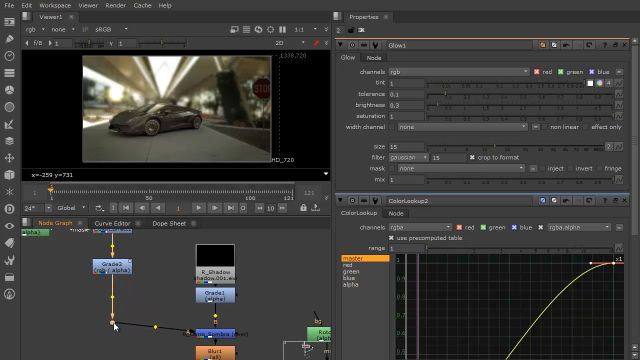This screenshot has width=640, height=360.
Task: Open the Views nodes toolbar menu (eye icon)
Action: [9, 226]
